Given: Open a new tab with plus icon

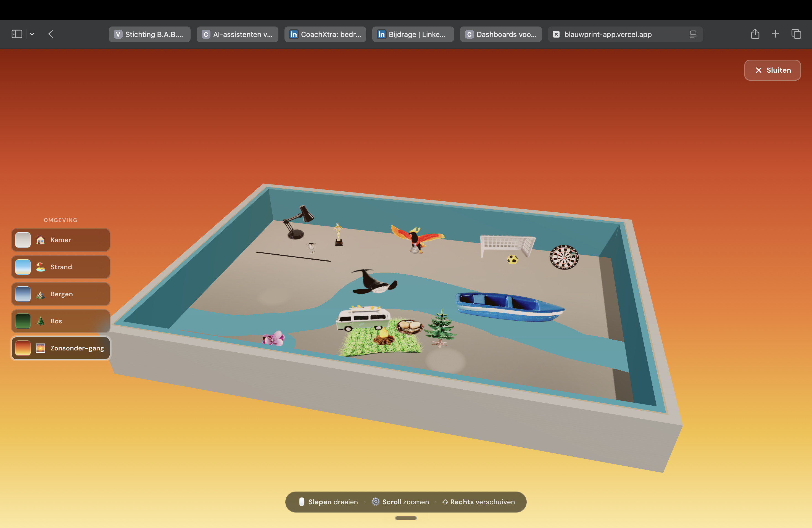Looking at the screenshot, I should pyautogui.click(x=775, y=34).
